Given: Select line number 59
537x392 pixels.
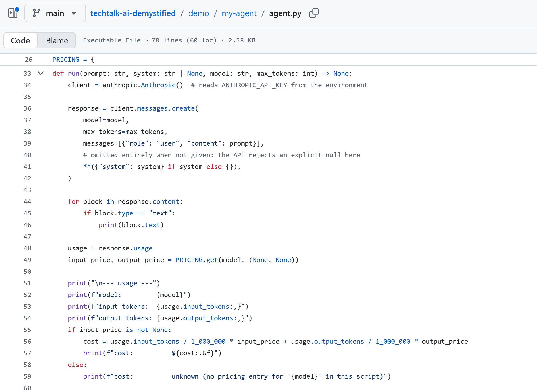Looking at the screenshot, I should [27, 376].
